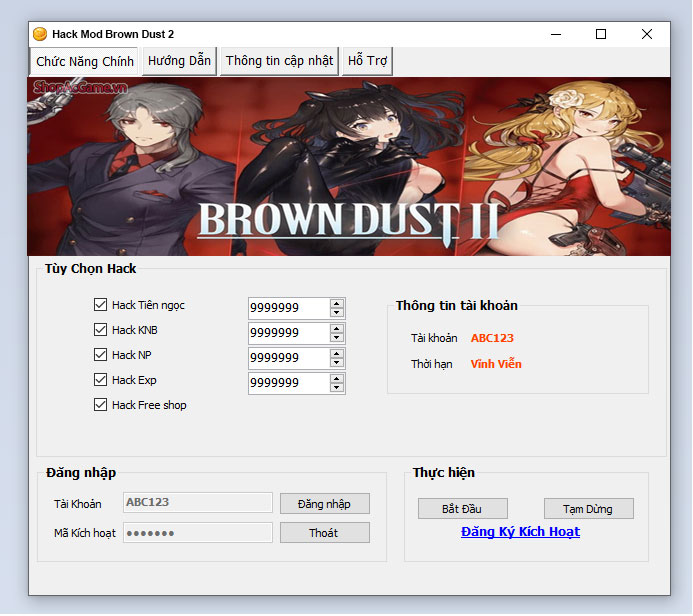Click the Mã Kích hoạt password field
The height and width of the screenshot is (616, 693).
pos(198,533)
